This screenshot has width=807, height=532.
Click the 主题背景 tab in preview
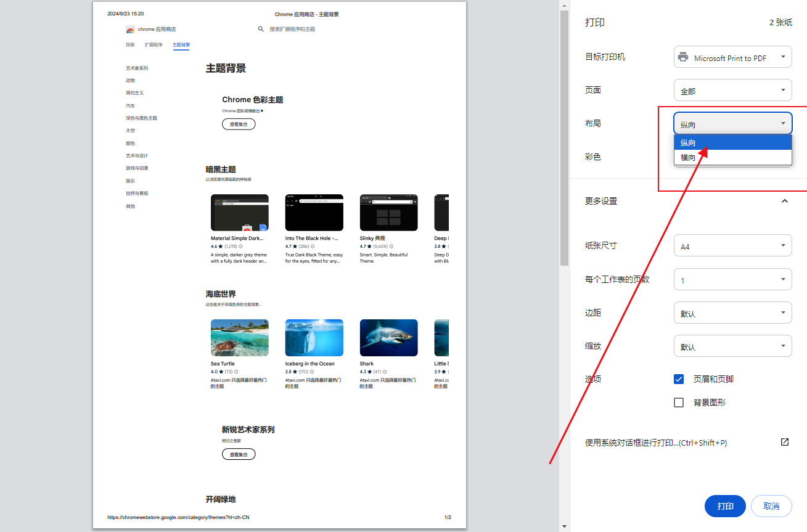181,45
